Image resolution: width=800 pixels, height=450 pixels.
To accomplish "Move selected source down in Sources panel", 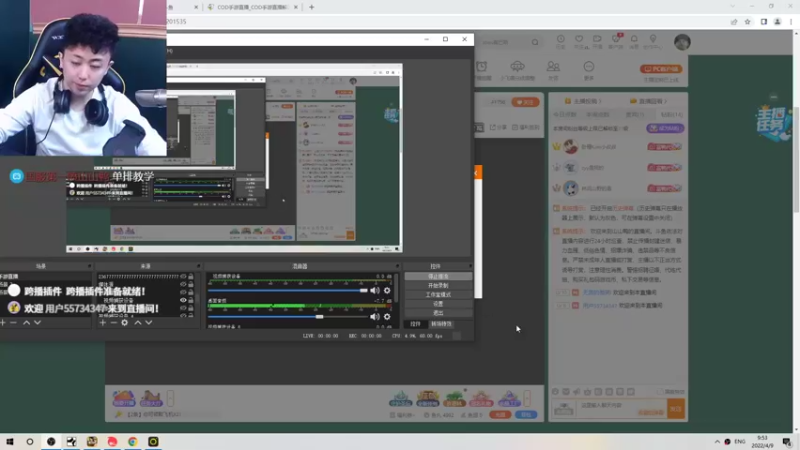I will tap(148, 322).
